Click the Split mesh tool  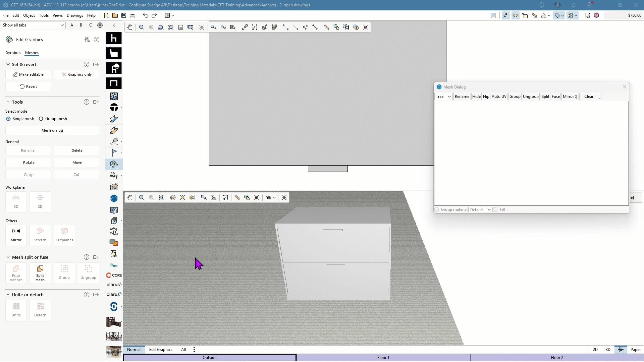pyautogui.click(x=40, y=273)
